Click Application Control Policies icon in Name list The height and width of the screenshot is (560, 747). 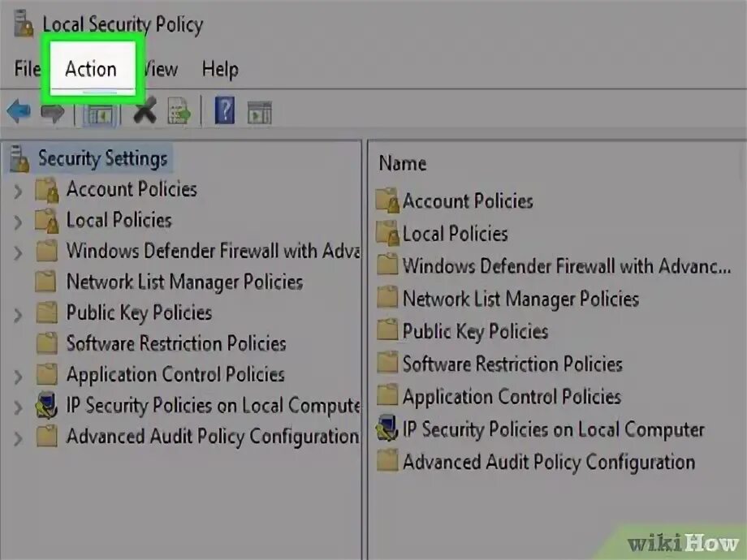tap(387, 394)
